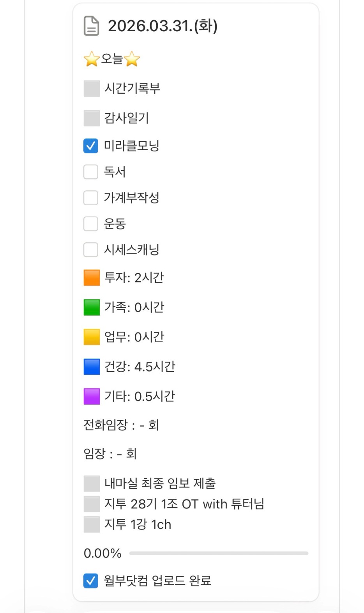Viewport: 364px width, 613px height.
Task: Uncheck the 미라클모닝 checkbox
Action: point(91,146)
